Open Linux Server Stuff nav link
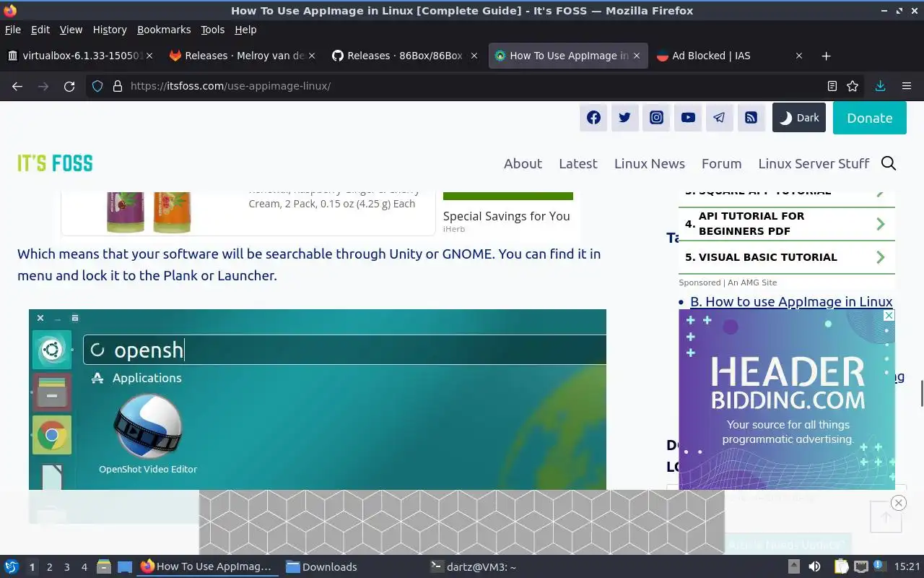Screen dimensions: 924x578 (814, 163)
